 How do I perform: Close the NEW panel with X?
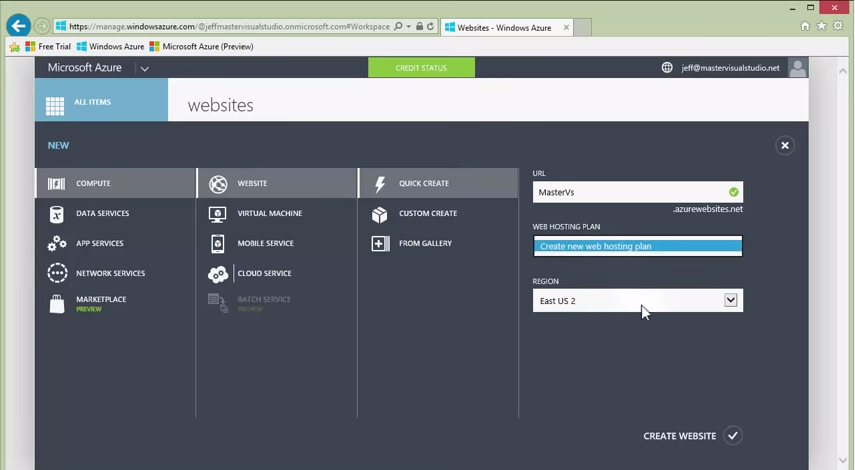(785, 146)
